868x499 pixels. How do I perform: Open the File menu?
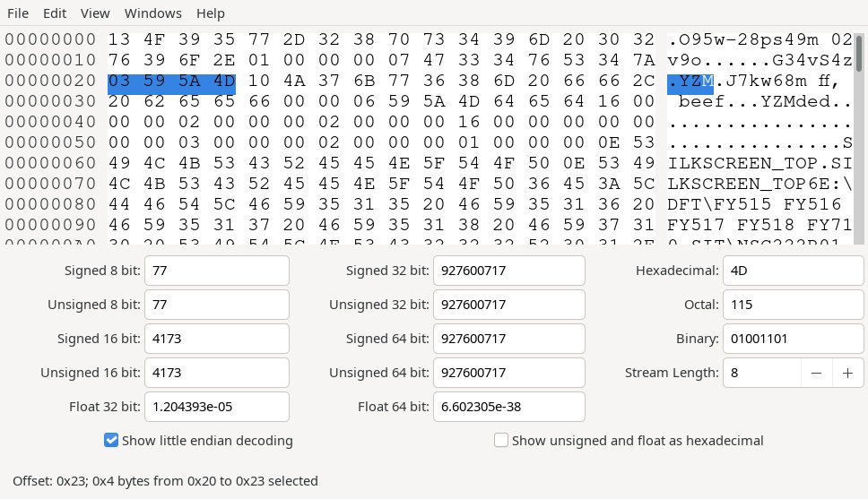[18, 13]
